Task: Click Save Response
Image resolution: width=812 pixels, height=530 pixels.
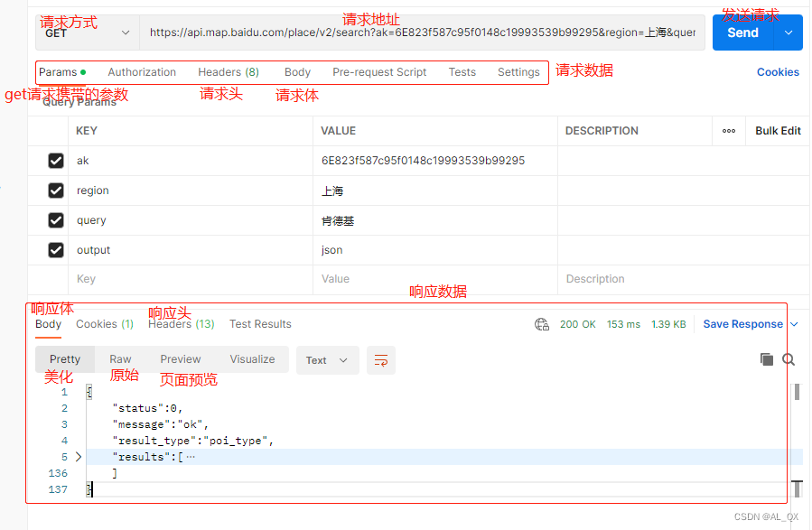Action: click(x=742, y=324)
